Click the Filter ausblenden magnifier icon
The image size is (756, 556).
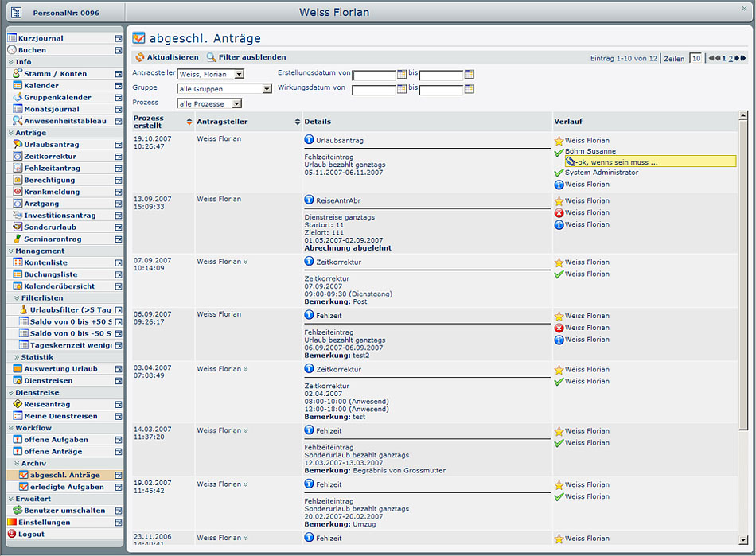pyautogui.click(x=211, y=57)
